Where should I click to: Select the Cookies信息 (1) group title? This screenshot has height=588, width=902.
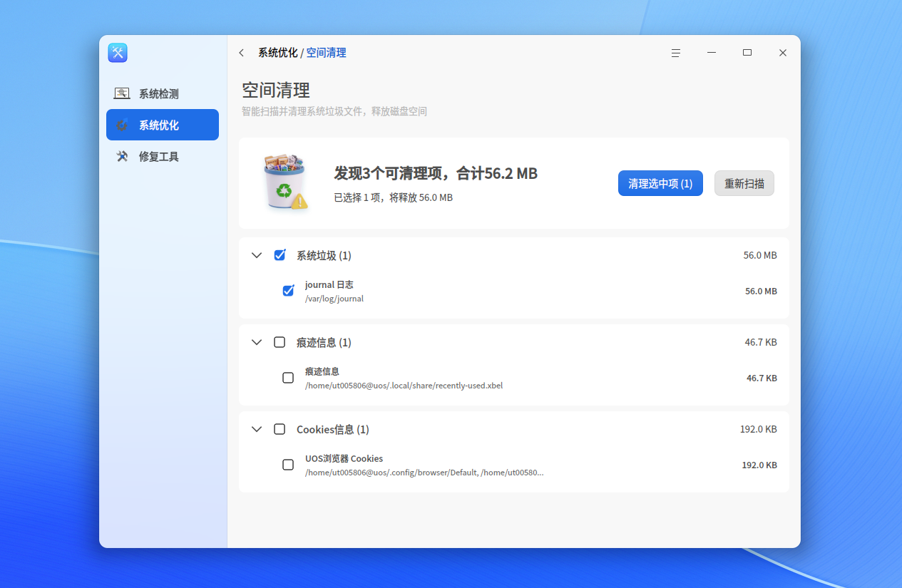[333, 429]
